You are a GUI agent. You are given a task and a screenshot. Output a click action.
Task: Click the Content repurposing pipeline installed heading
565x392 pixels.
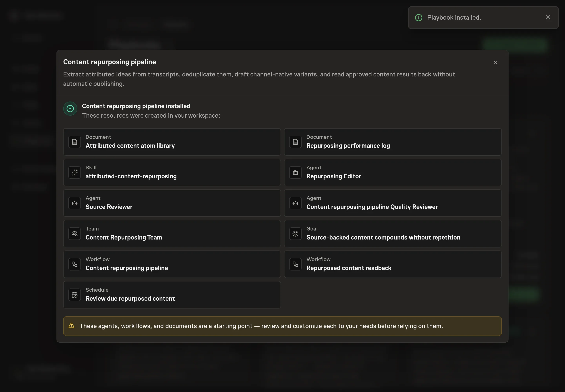(136, 106)
